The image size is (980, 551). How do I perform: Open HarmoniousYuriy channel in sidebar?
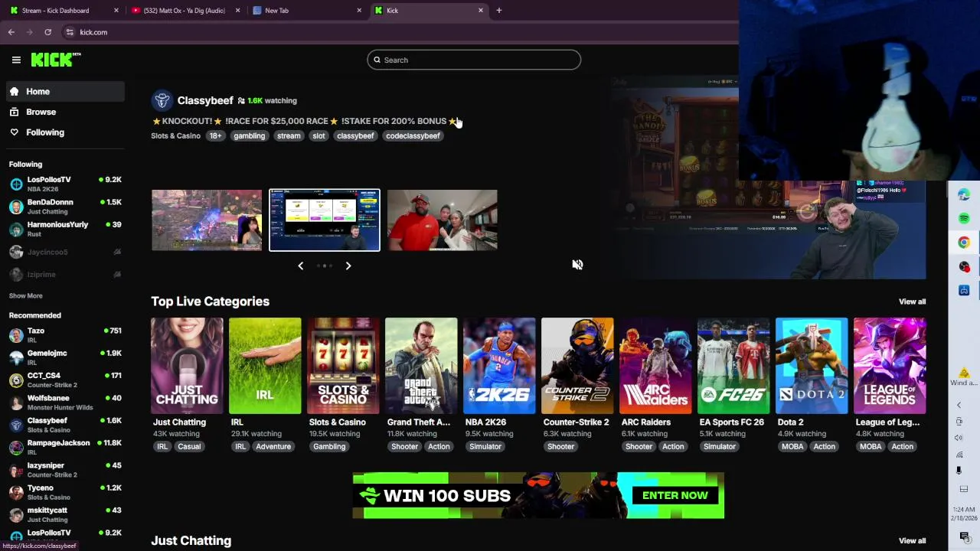pyautogui.click(x=65, y=229)
